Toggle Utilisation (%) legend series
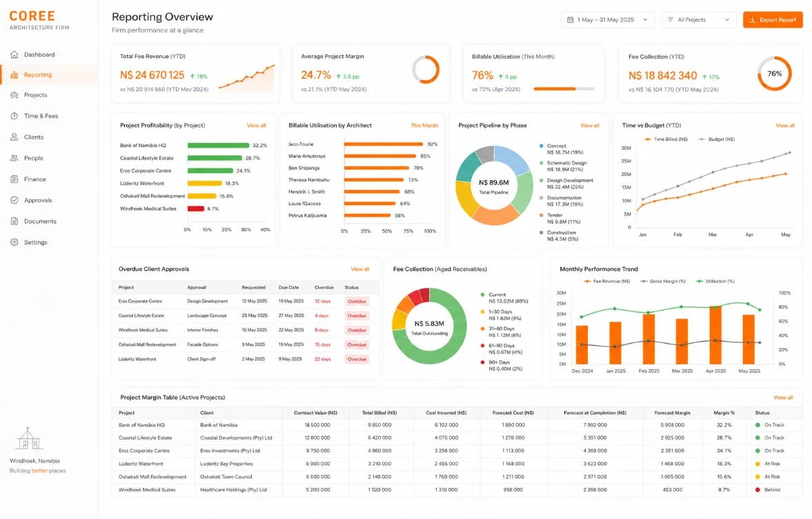The image size is (812, 519). tap(715, 282)
